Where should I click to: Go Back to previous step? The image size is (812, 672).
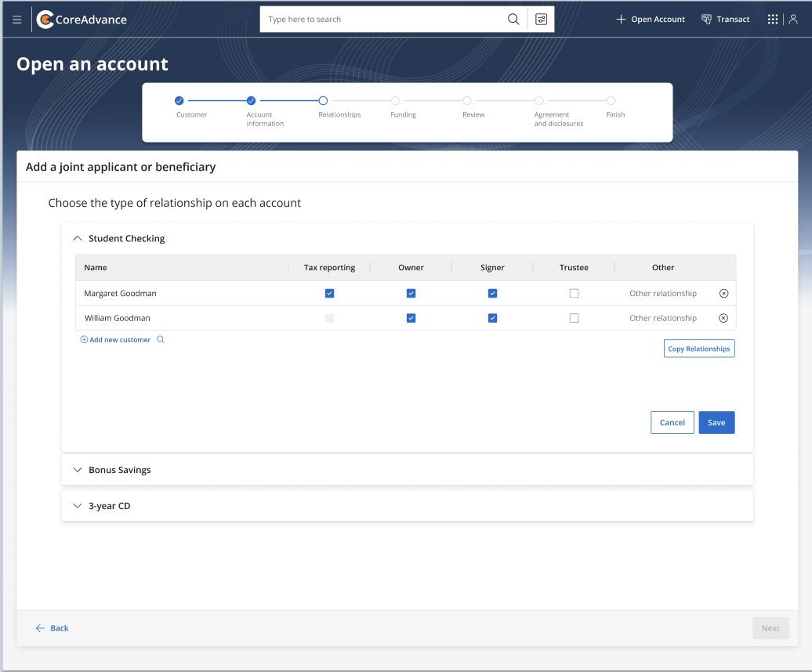(52, 628)
